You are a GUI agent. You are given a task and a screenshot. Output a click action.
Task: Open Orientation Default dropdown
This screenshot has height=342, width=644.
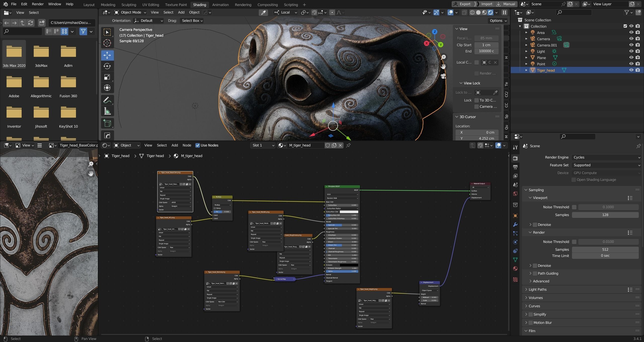coord(148,21)
